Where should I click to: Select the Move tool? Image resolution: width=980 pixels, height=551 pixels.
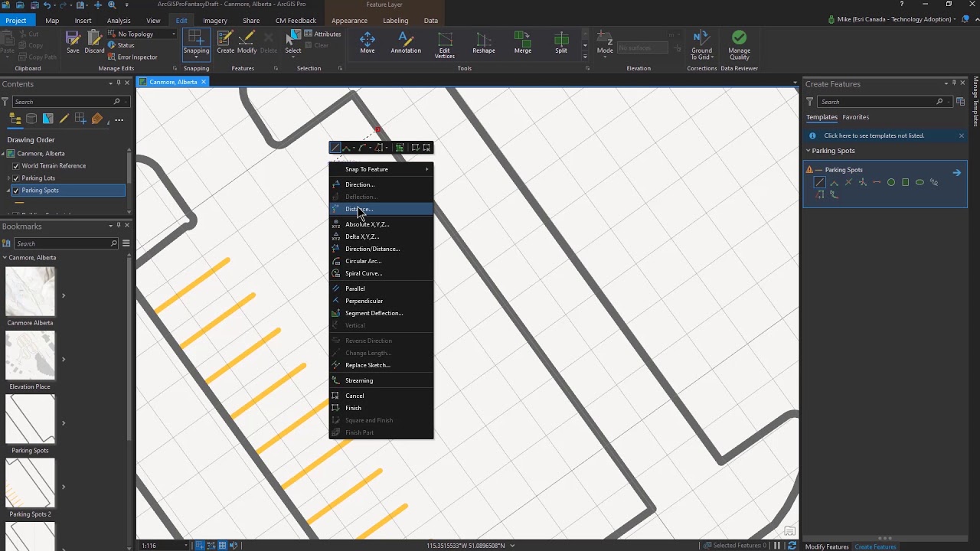(367, 42)
